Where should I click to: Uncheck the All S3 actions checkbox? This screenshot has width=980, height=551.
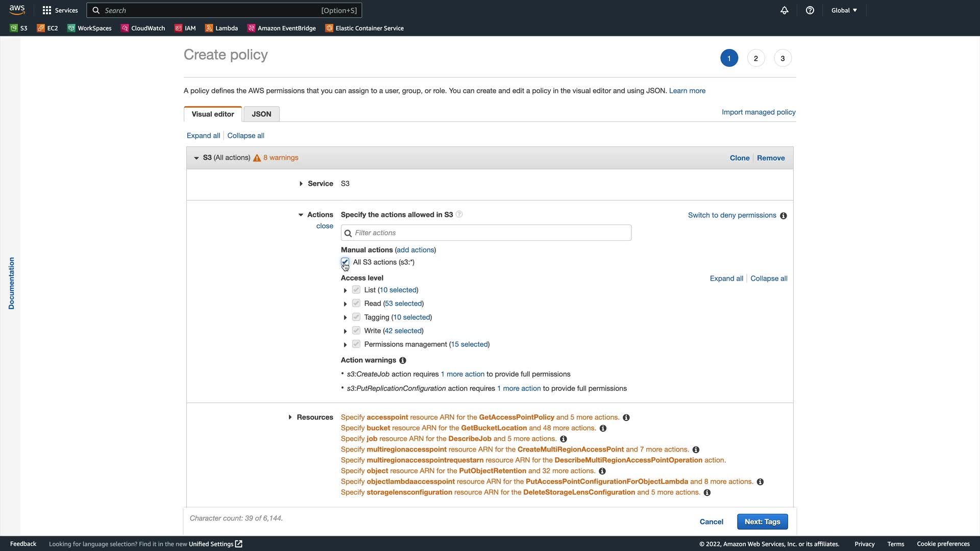tap(345, 262)
